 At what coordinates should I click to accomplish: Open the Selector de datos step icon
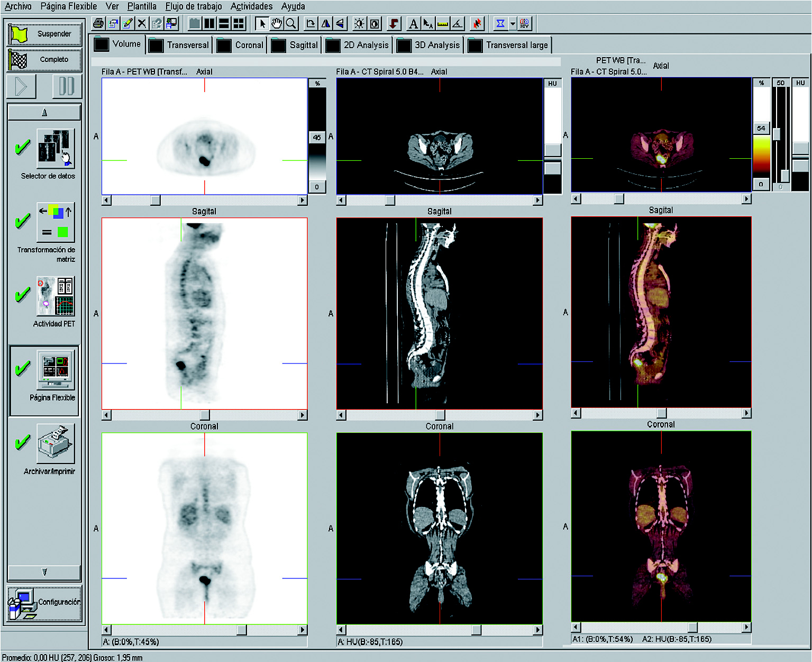(55, 149)
